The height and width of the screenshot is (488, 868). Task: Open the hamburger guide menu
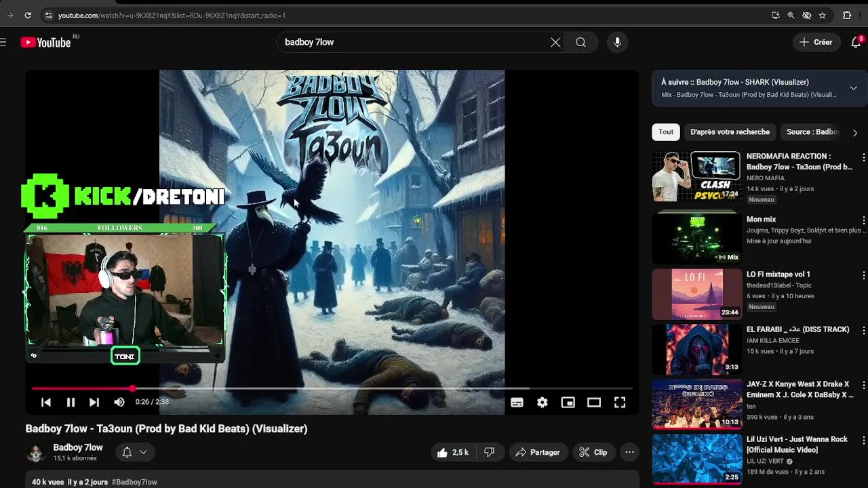point(3,42)
